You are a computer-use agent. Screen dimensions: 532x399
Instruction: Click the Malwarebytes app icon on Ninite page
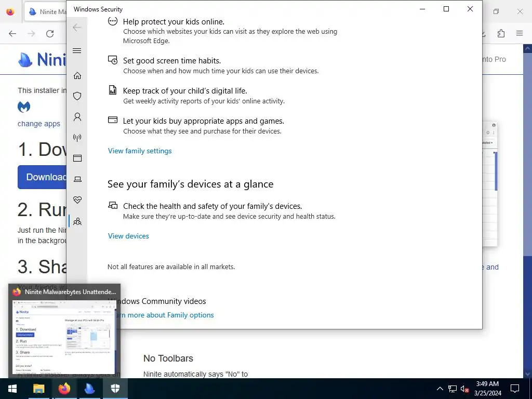pos(24,107)
